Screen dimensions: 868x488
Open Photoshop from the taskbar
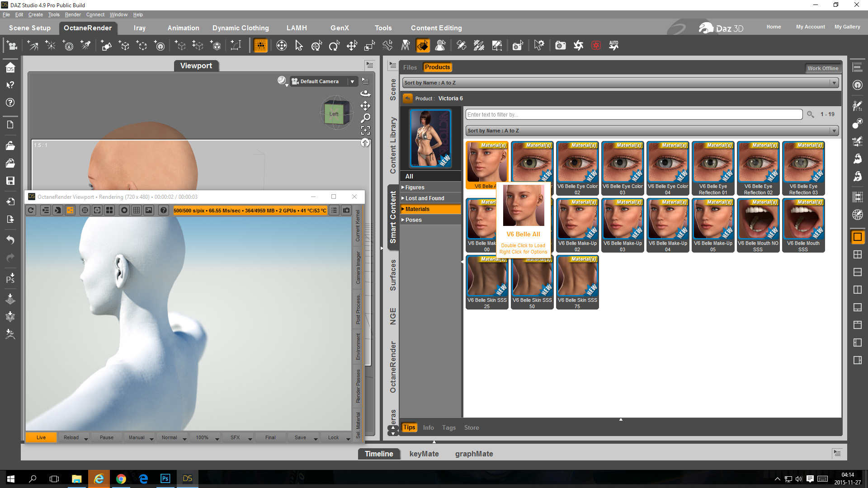(165, 479)
